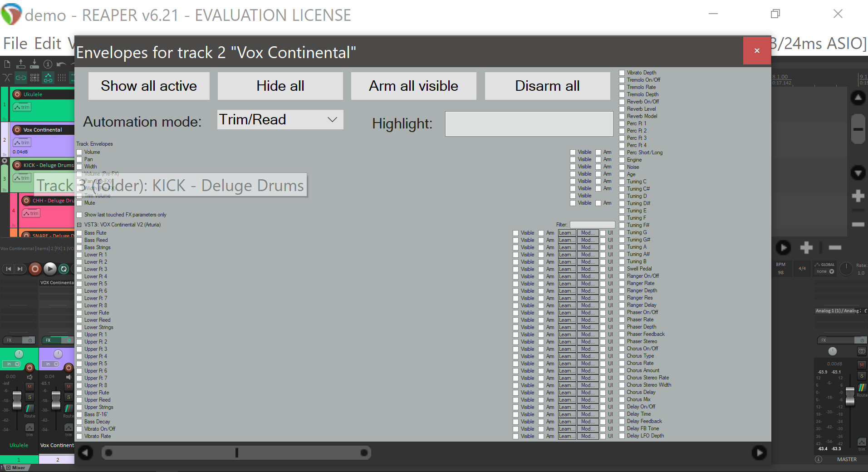
Task: Mute the master track
Action: coord(862,365)
